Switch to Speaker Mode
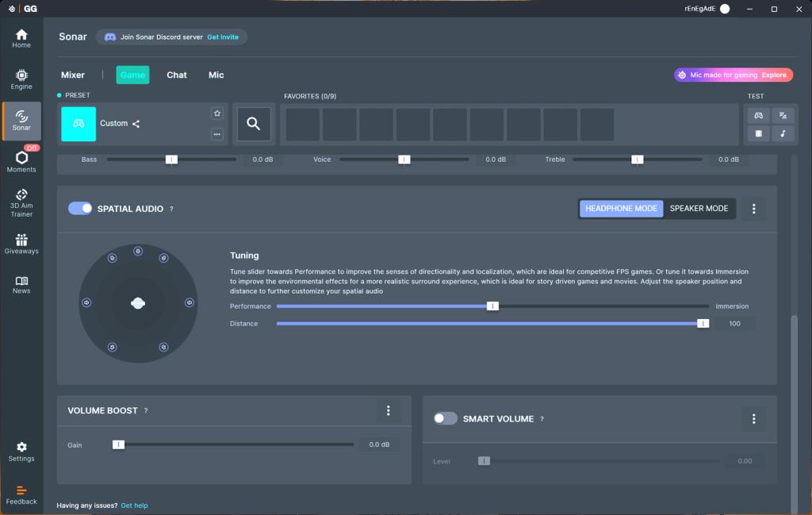This screenshot has height=515, width=812. pyautogui.click(x=699, y=208)
